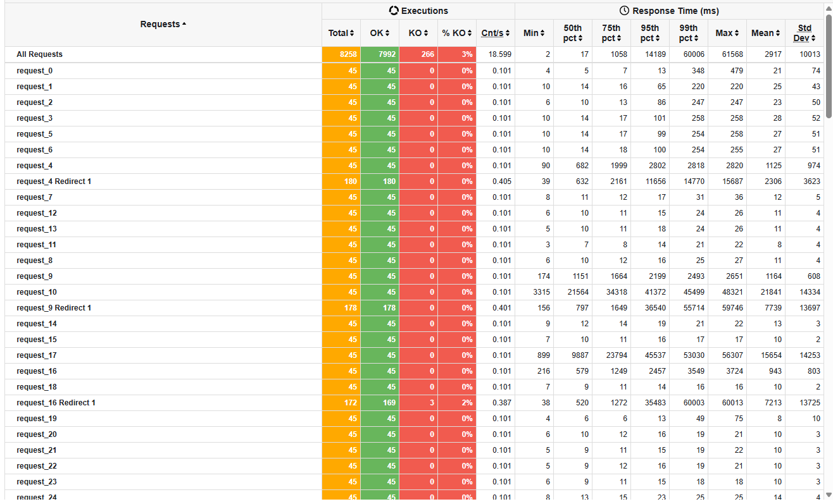Image resolution: width=833 pixels, height=504 pixels.
Task: Select the request_18 row label
Action: [37, 387]
